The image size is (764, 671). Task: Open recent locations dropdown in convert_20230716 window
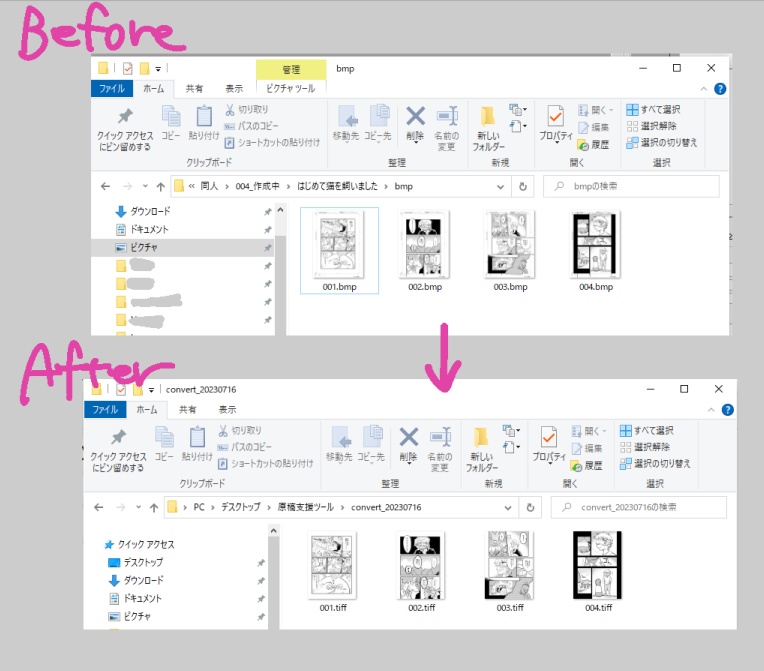(x=138, y=507)
